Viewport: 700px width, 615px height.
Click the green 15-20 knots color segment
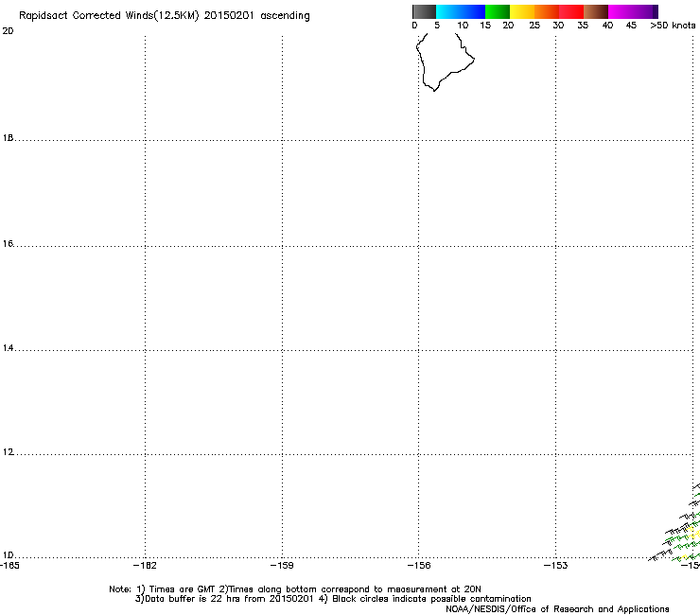click(x=498, y=11)
